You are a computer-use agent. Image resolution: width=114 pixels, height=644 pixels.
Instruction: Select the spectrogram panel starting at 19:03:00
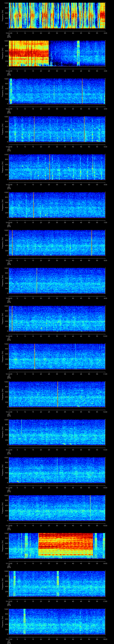57,91
